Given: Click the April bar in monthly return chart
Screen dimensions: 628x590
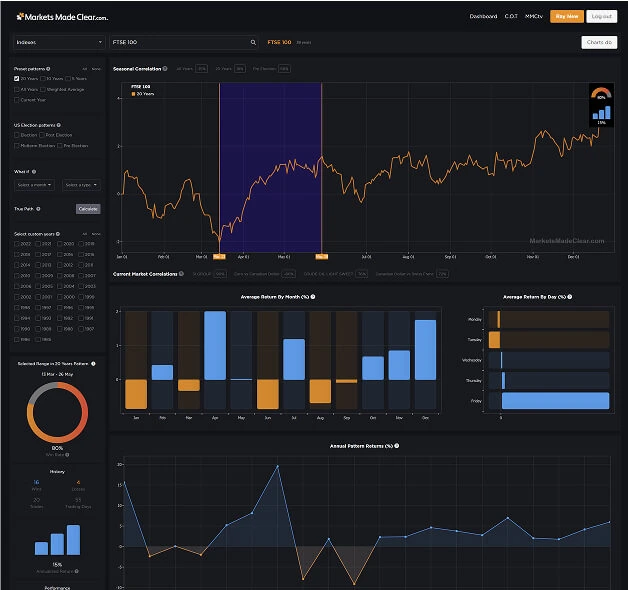Looking at the screenshot, I should (x=215, y=345).
